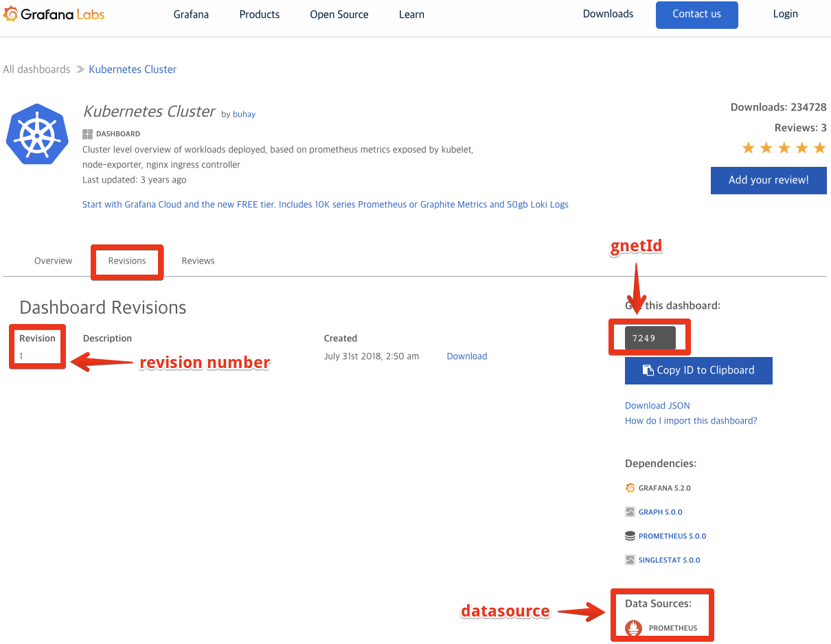Screen dimensions: 831x644
Task: Click the Login link
Action: [785, 14]
